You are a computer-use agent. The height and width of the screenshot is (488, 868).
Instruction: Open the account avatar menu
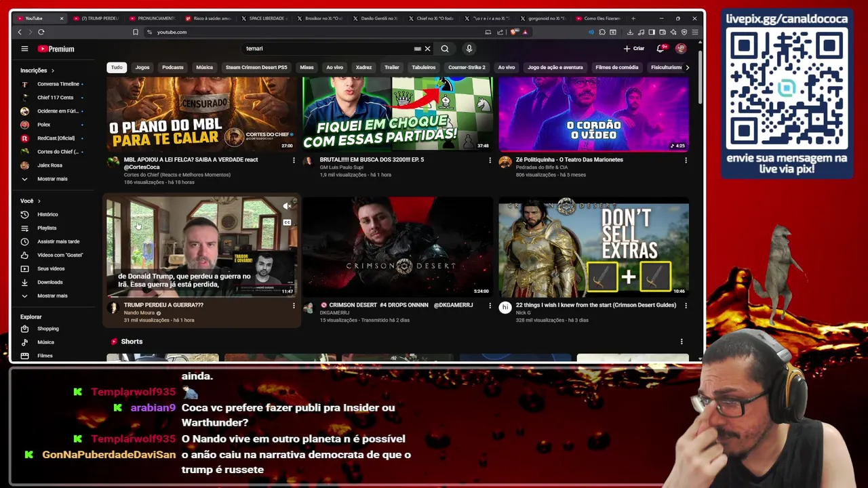(x=681, y=49)
